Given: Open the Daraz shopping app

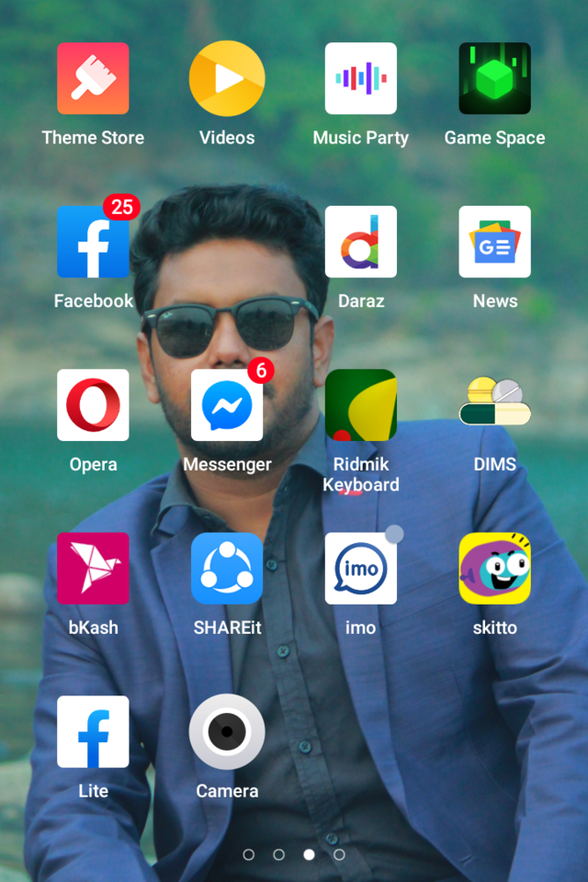Looking at the screenshot, I should [x=361, y=243].
